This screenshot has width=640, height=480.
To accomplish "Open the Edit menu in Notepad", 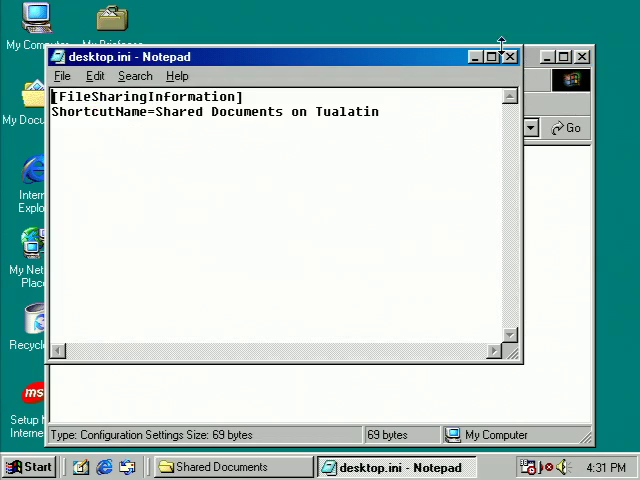I will tap(95, 76).
